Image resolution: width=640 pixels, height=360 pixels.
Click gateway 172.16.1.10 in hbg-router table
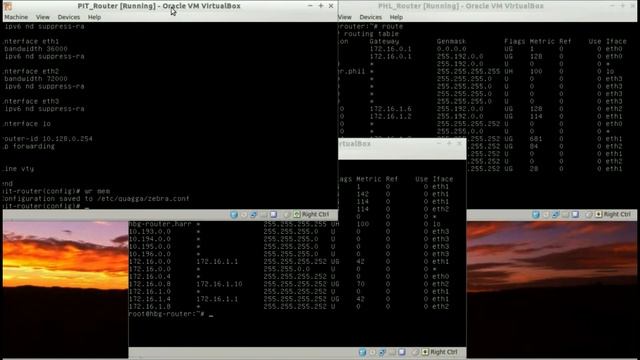[x=220, y=284]
